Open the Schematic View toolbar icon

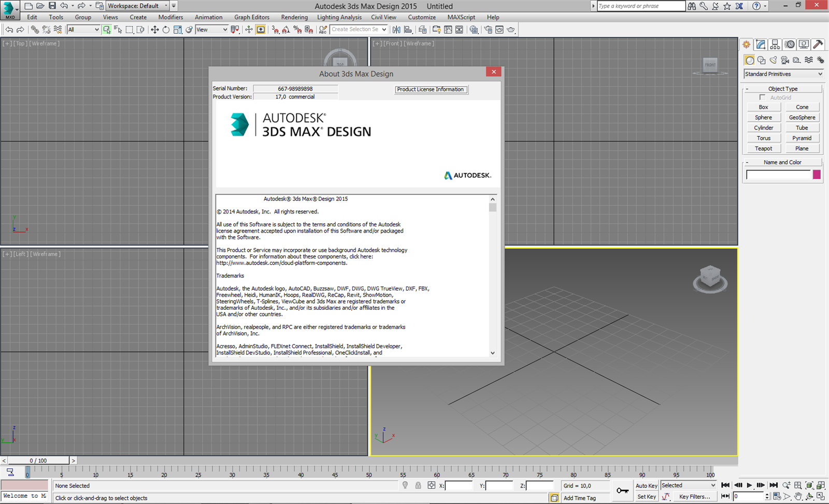tap(459, 30)
